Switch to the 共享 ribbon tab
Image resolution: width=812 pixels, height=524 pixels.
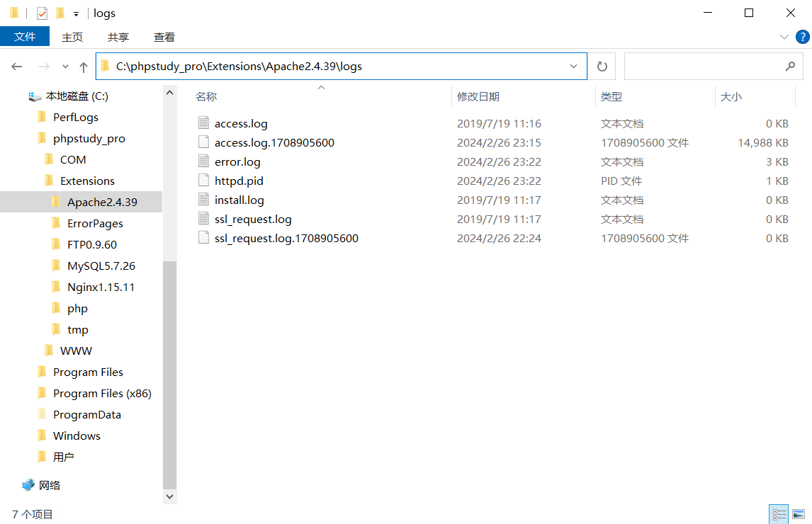click(118, 38)
